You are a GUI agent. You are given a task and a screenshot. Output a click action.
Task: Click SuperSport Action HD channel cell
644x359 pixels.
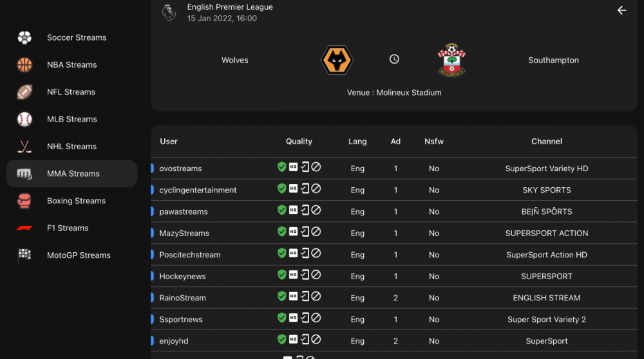(547, 255)
